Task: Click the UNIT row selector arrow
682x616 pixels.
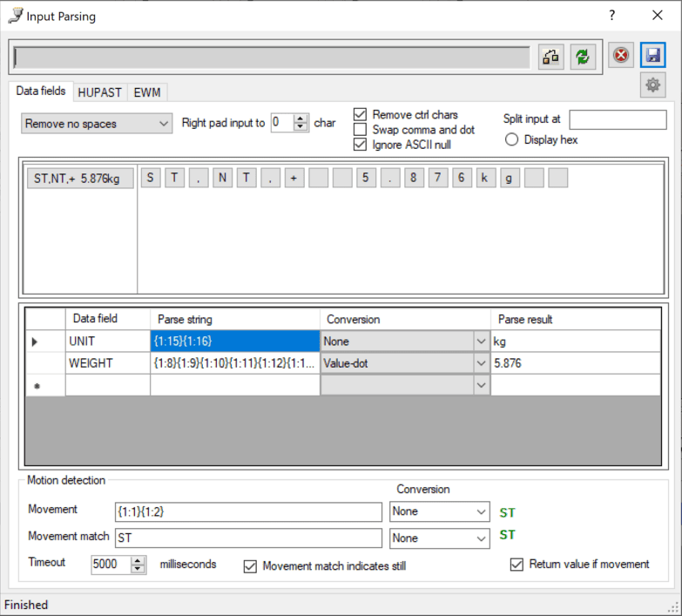Action: (x=35, y=342)
